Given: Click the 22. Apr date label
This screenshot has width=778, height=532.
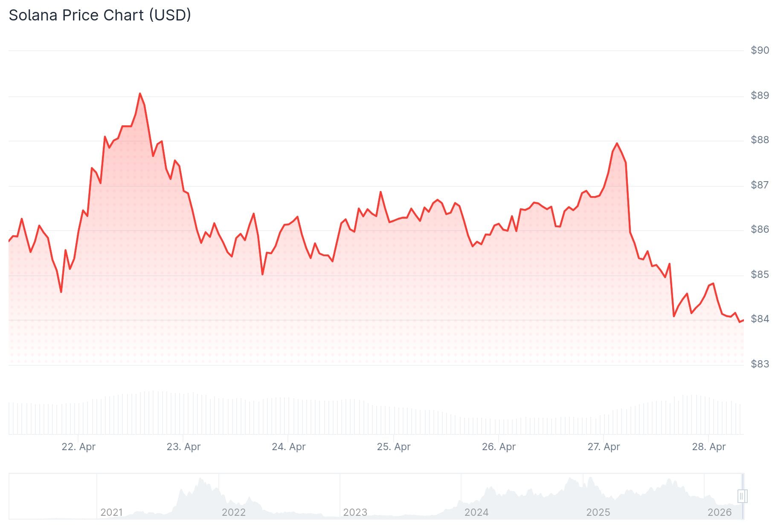Looking at the screenshot, I should point(78,447).
